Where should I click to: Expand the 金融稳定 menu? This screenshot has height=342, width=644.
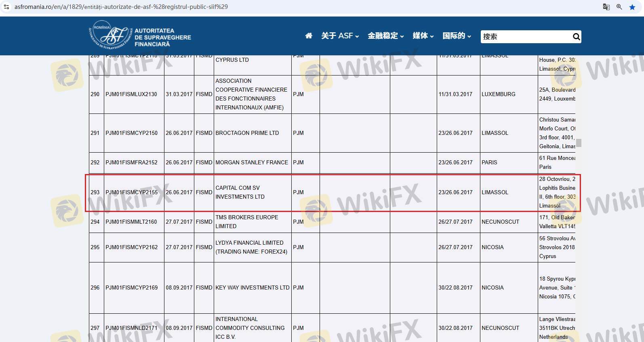point(385,36)
